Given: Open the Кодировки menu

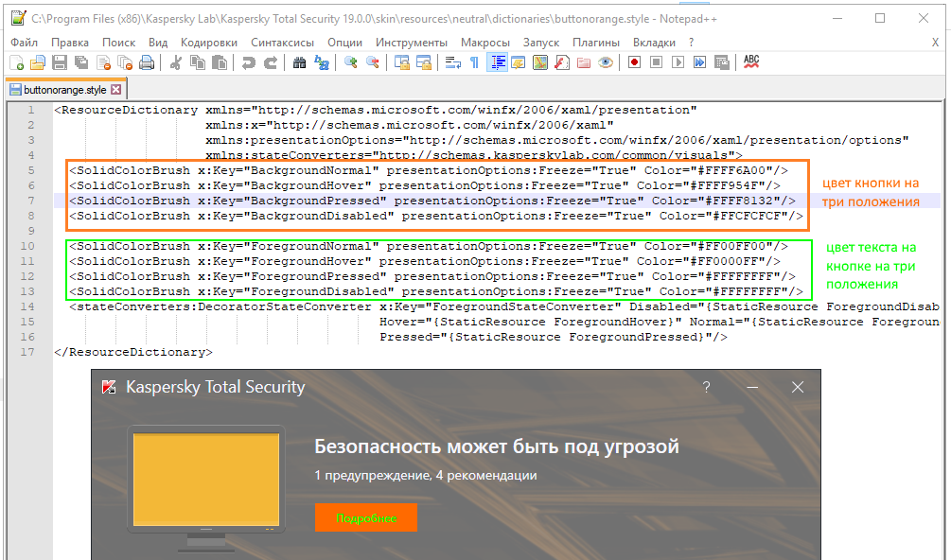Looking at the screenshot, I should [x=209, y=43].
